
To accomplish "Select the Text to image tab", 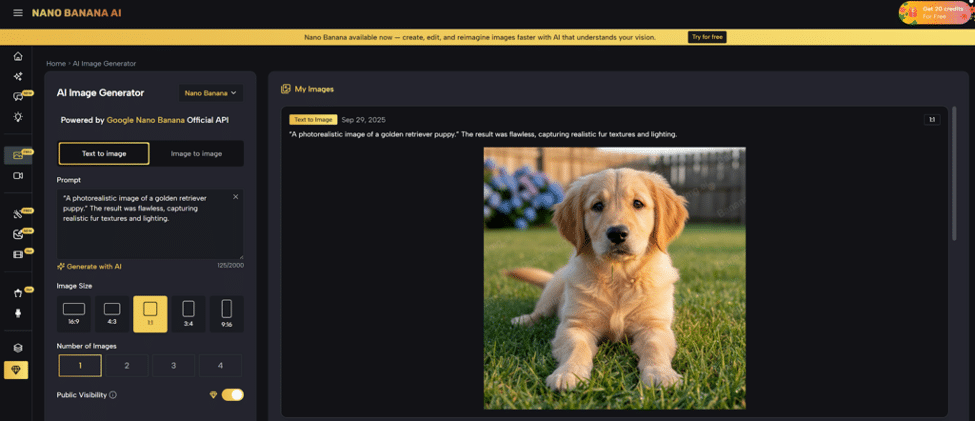I will pyautogui.click(x=104, y=154).
